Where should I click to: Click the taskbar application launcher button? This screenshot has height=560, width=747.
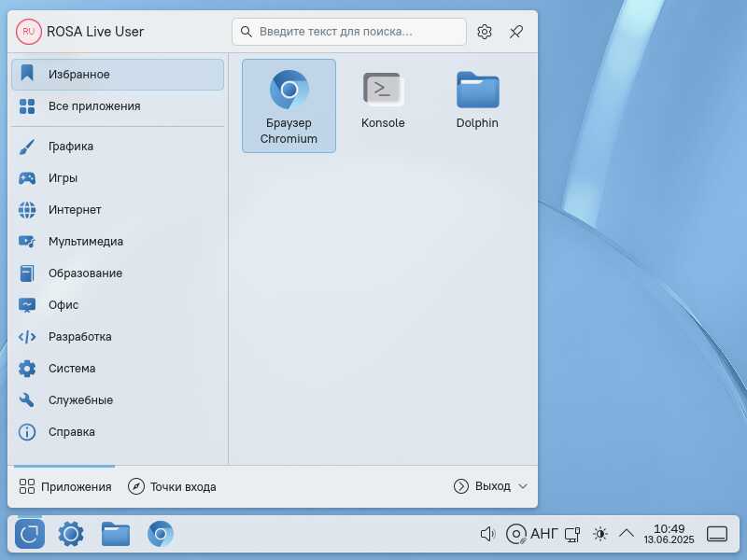click(x=30, y=534)
